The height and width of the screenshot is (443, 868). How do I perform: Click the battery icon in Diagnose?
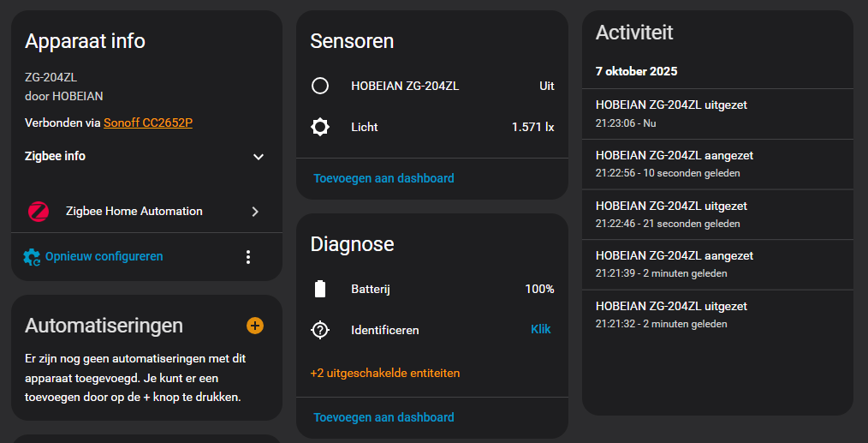pos(320,290)
